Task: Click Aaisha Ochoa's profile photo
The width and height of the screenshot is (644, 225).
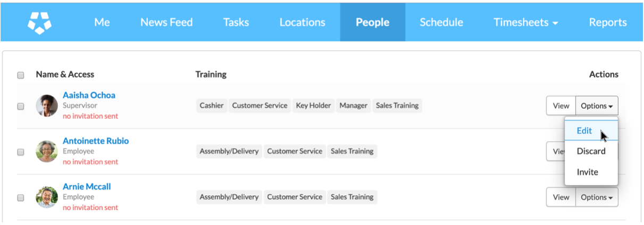Action: (x=47, y=106)
